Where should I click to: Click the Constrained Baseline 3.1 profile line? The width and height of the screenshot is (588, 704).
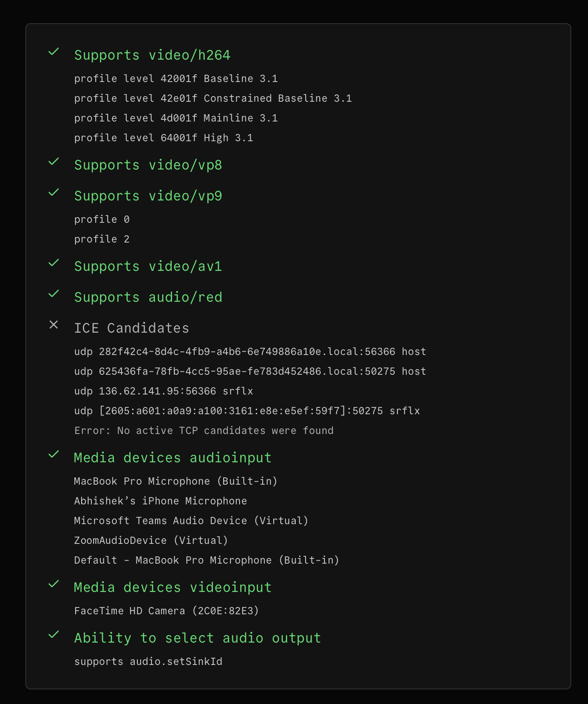[213, 99]
